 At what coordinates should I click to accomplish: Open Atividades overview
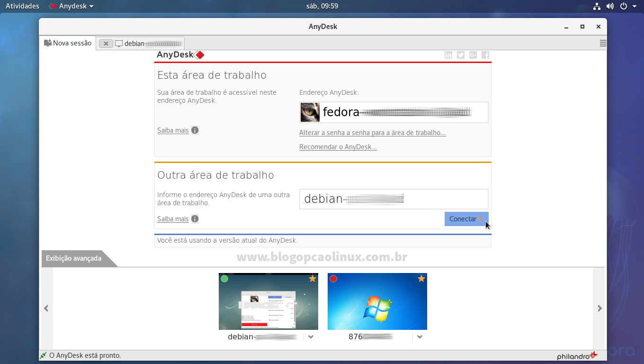pos(22,6)
